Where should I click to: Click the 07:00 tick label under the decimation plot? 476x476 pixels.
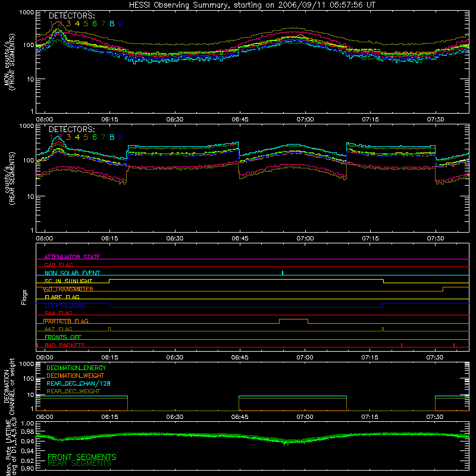305,417
